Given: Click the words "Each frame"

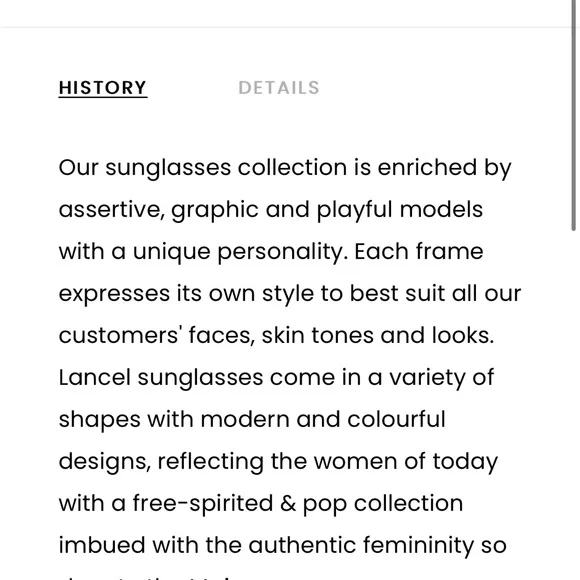Looking at the screenshot, I should pos(419,252).
